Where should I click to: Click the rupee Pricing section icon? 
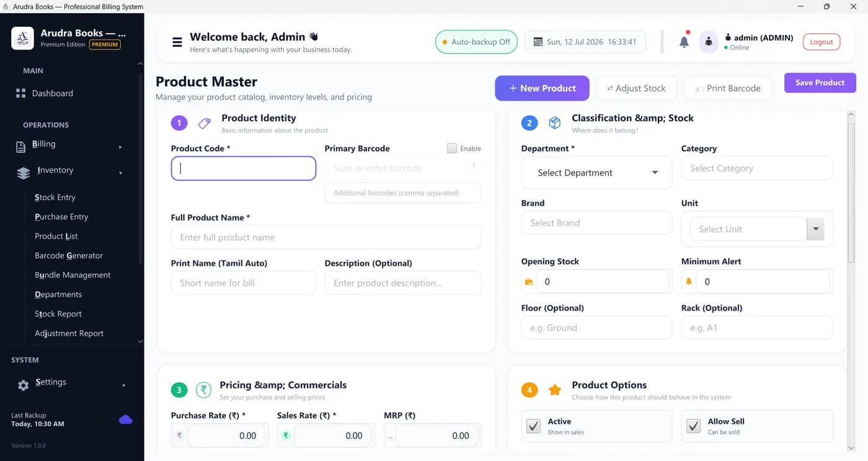[203, 390]
